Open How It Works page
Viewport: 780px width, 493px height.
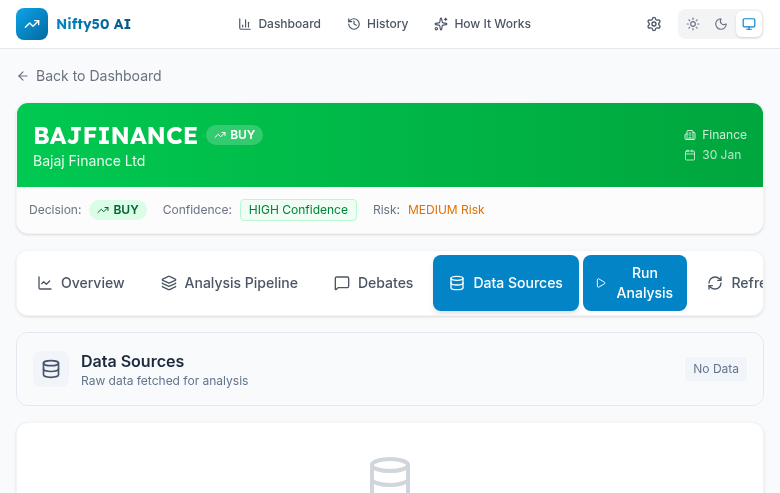tap(482, 24)
